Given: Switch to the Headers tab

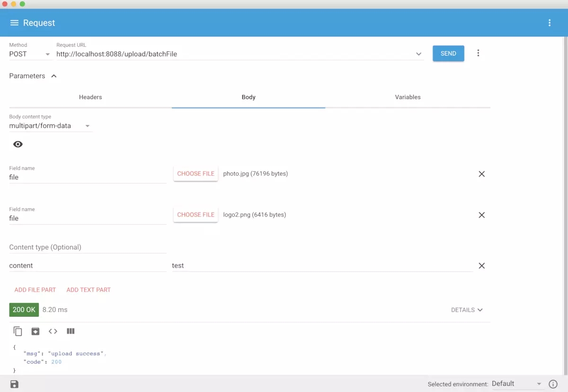Looking at the screenshot, I should tap(90, 97).
